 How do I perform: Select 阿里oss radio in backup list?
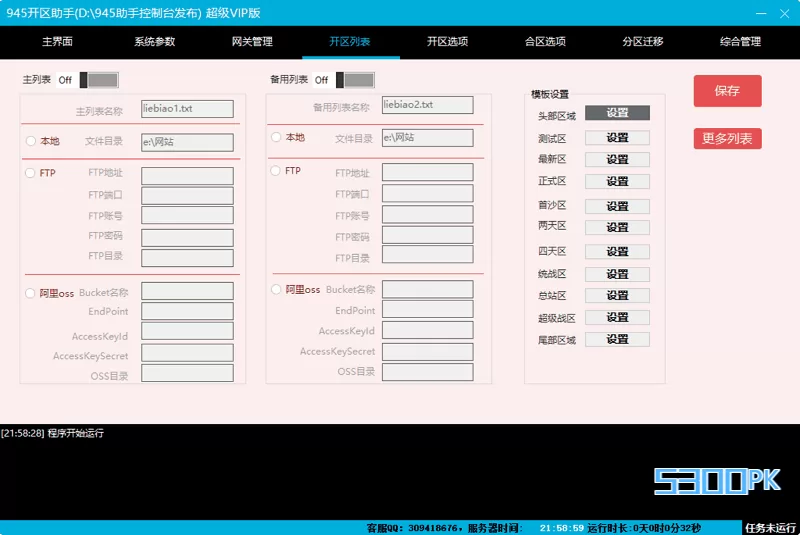click(x=276, y=289)
